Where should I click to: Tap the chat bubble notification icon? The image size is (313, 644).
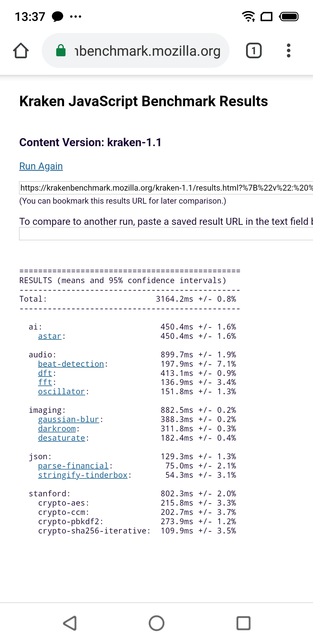point(57,17)
